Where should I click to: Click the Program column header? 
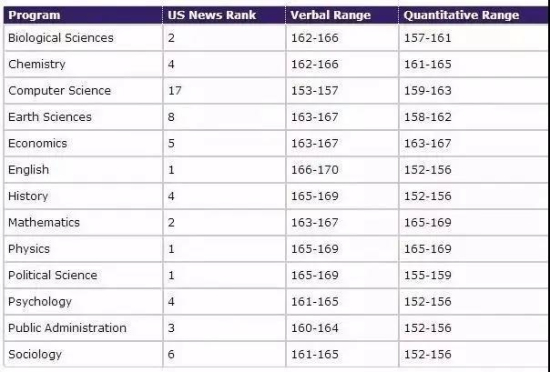tap(34, 15)
